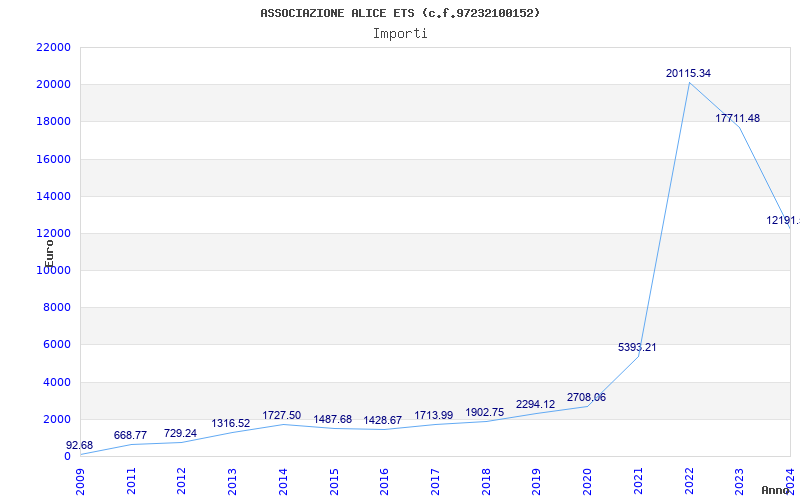Click data label 1713.99

(434, 416)
